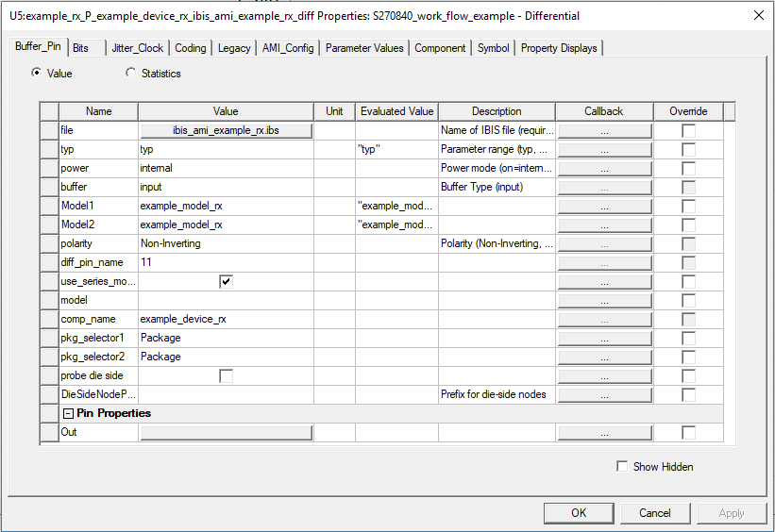
Task: Toggle the probe die side checkbox
Action: [226, 375]
